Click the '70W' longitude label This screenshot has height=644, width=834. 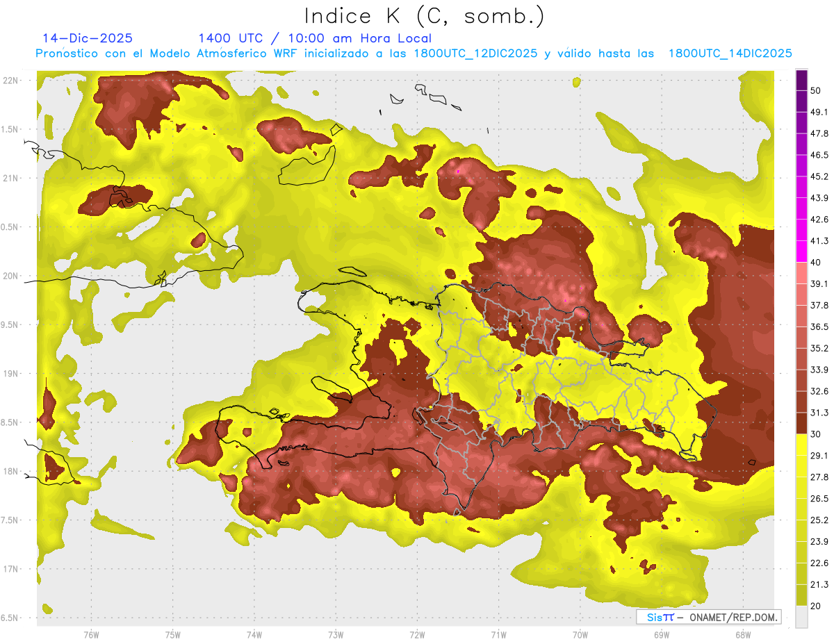[580, 634]
